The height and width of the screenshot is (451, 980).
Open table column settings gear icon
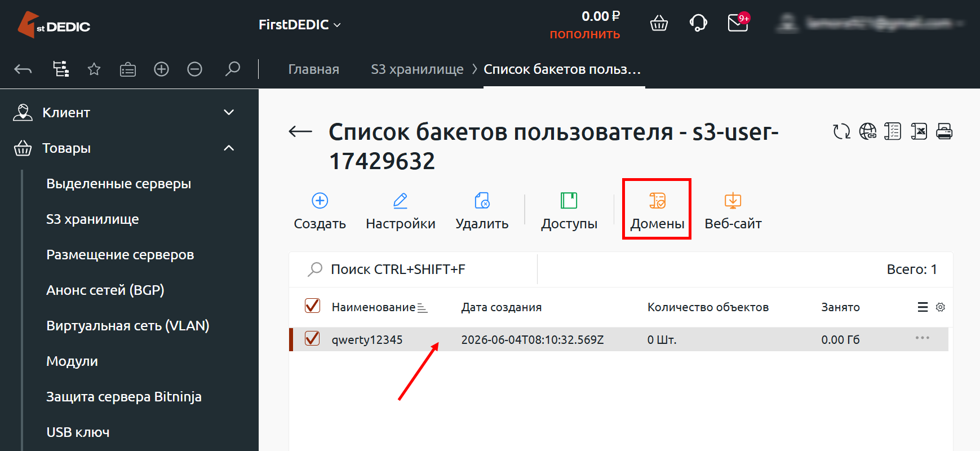(941, 307)
